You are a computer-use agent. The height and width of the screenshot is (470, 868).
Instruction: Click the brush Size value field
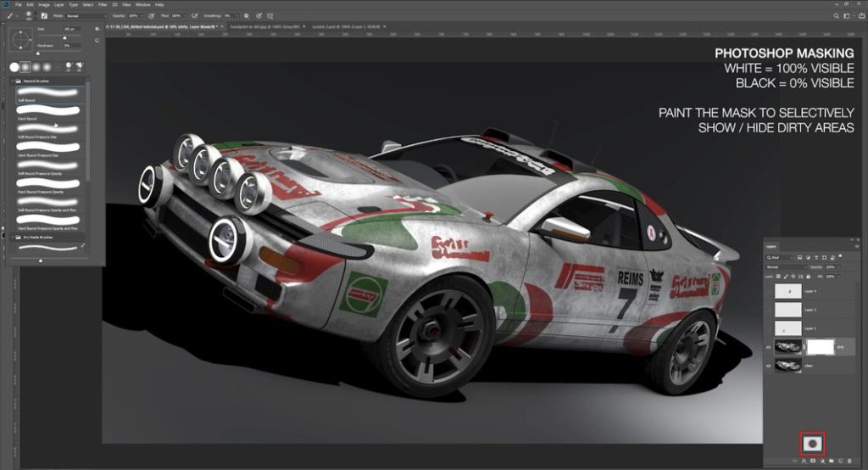point(72,29)
